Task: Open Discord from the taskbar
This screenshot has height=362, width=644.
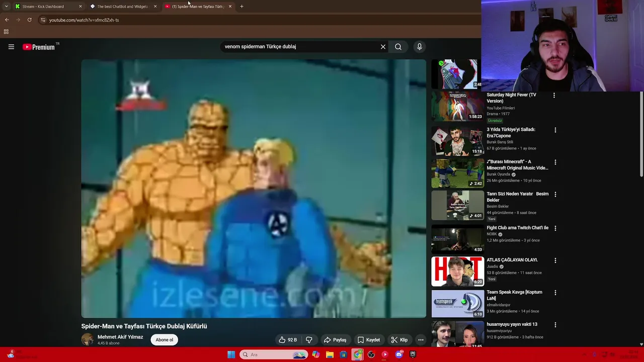Action: (x=399, y=354)
